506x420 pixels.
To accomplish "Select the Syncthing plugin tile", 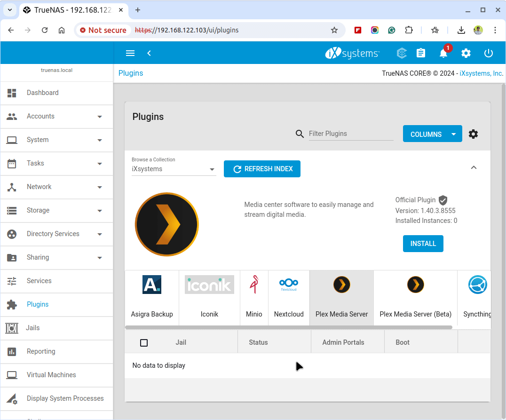I will pos(474,298).
